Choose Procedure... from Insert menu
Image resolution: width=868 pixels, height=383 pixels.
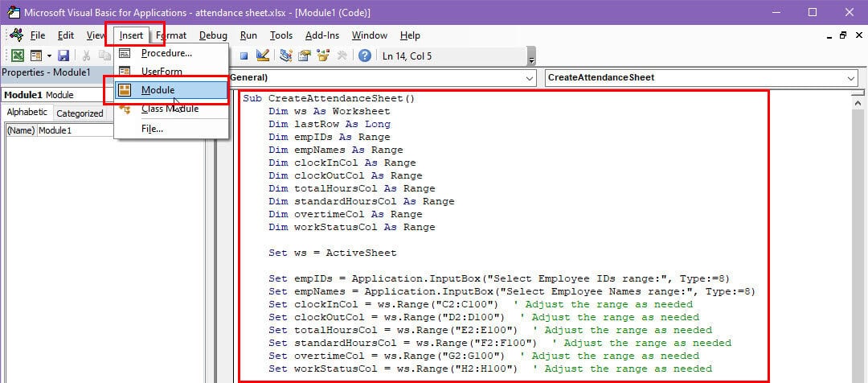tap(172, 54)
